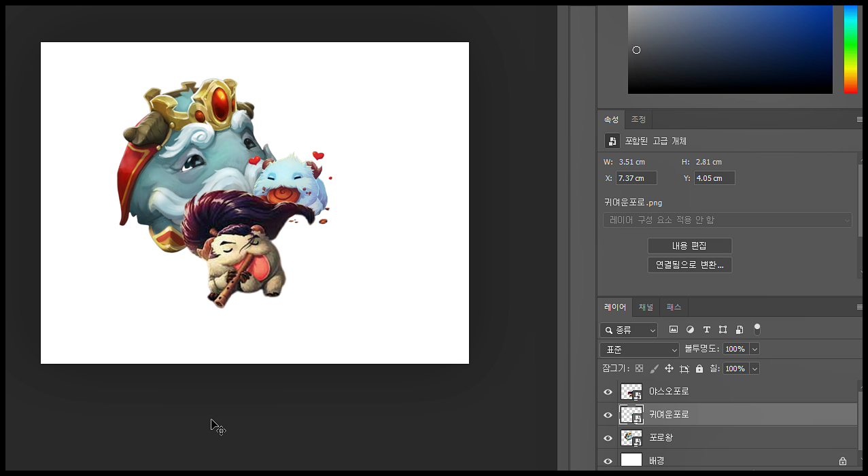Filter layers by smart object icon

coord(740,330)
